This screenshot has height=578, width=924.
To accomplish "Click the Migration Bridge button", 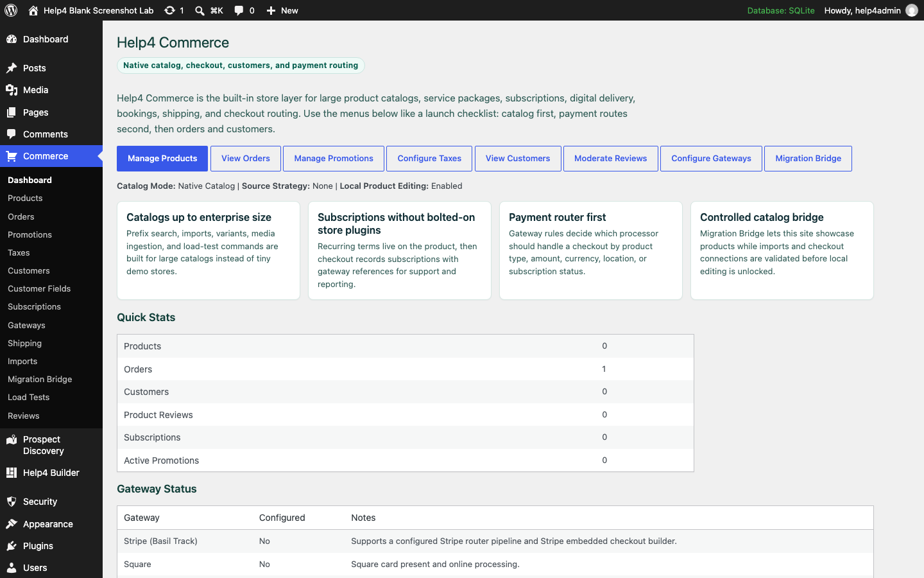I will (x=809, y=159).
